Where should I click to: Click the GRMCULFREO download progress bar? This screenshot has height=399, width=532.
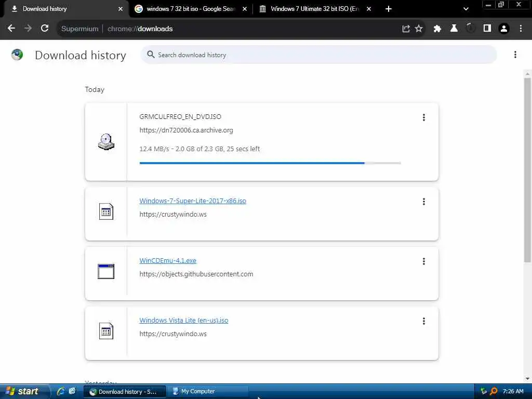pos(270,163)
